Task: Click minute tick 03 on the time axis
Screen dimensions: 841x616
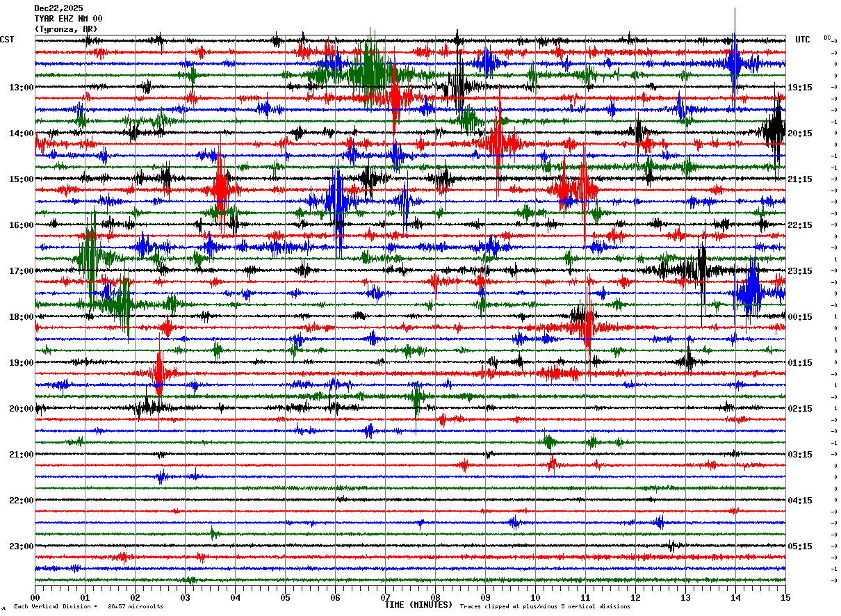Action: click(185, 597)
